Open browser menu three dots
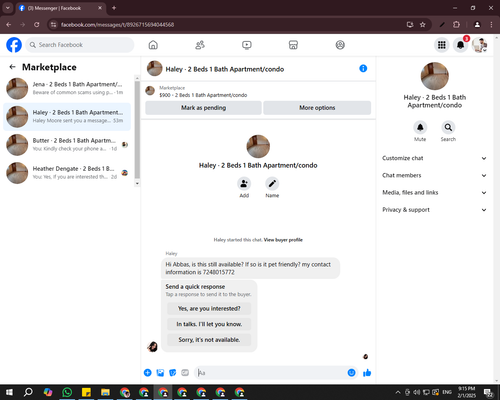 point(491,24)
